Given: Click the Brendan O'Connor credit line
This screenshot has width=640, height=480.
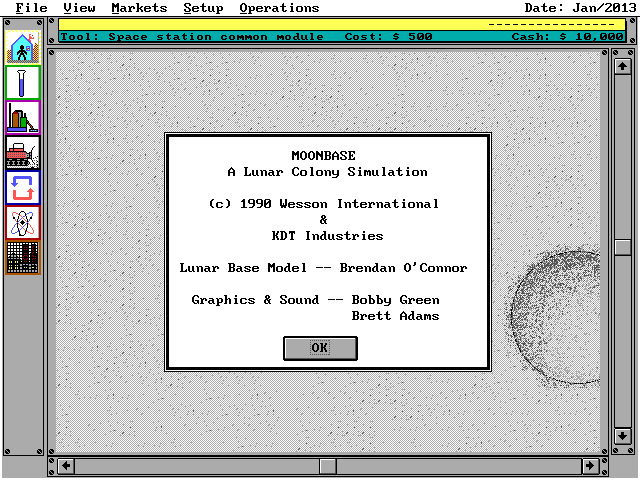Looking at the screenshot, I should (x=323, y=268).
